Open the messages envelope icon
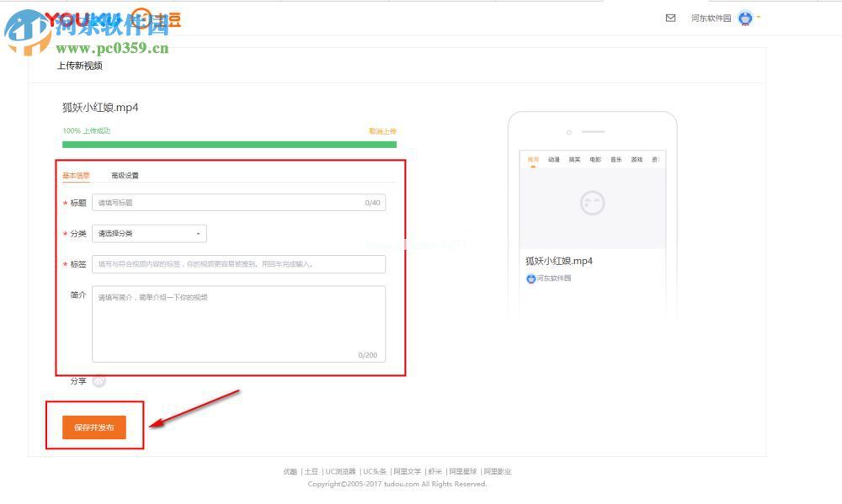Screen dimensions: 842x504 (670, 18)
